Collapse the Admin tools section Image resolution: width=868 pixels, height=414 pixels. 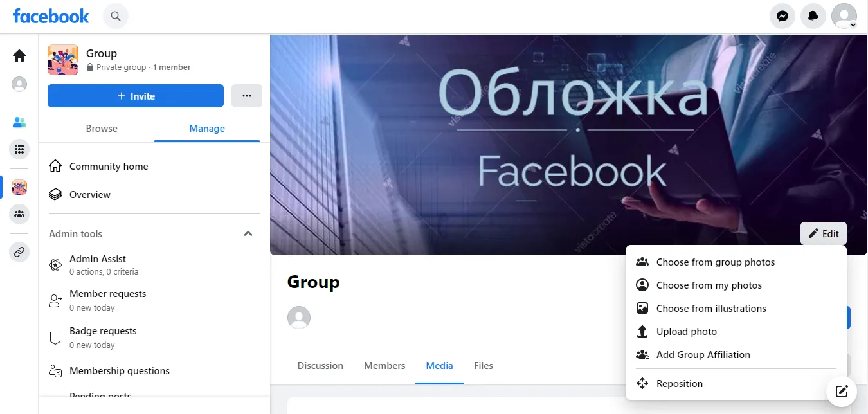pos(248,234)
